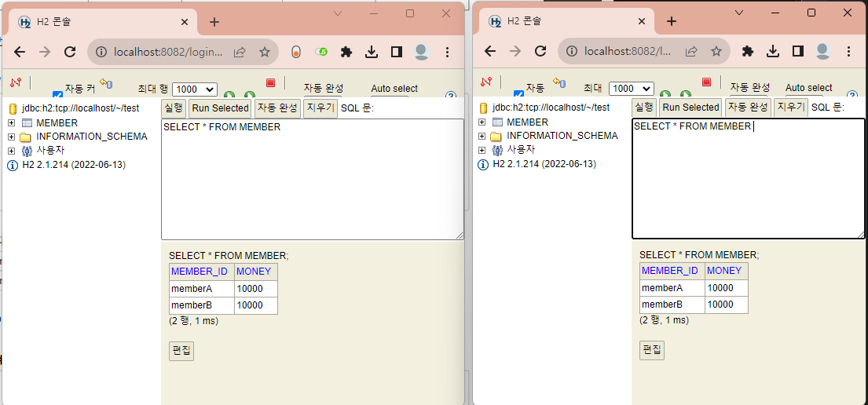This screenshot has height=405, width=868.
Task: Reload the page in the right browser window
Action: click(x=540, y=52)
